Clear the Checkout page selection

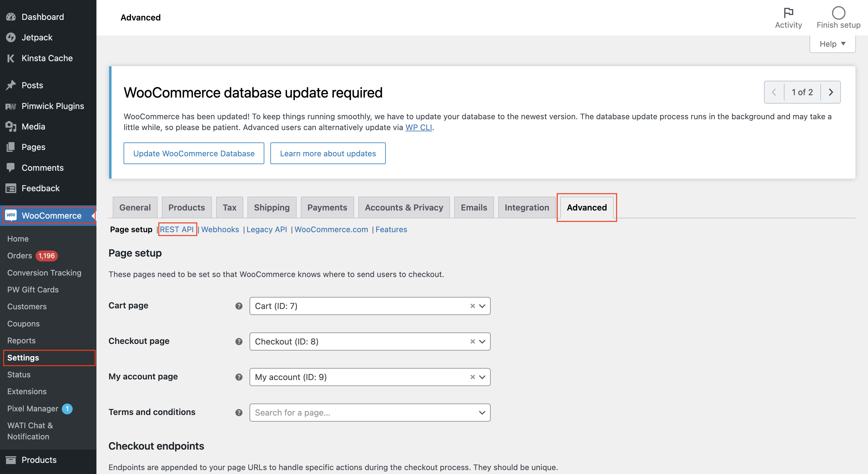[472, 341]
